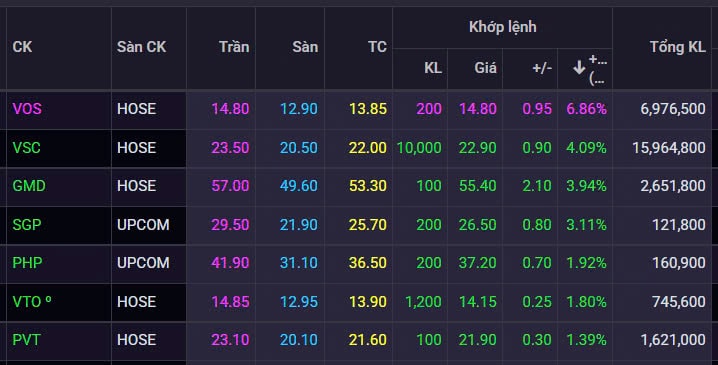
Task: Click the TC column header
Action: (x=377, y=47)
